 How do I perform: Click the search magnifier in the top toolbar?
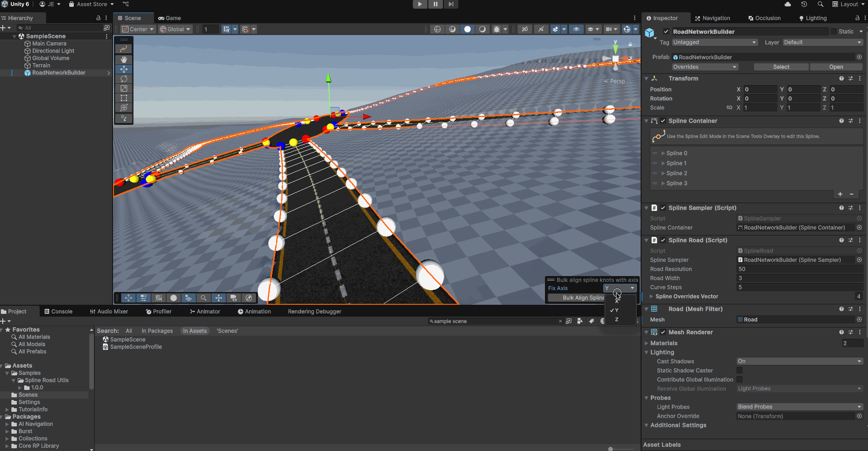(820, 4)
